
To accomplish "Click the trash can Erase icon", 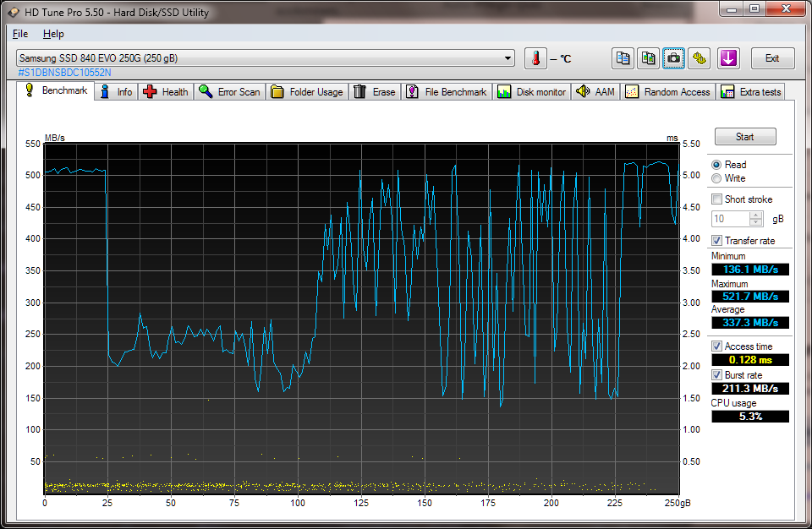I will click(x=360, y=91).
